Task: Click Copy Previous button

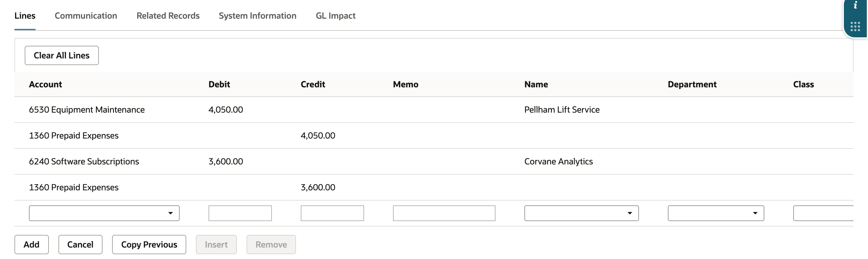Action: tap(149, 245)
